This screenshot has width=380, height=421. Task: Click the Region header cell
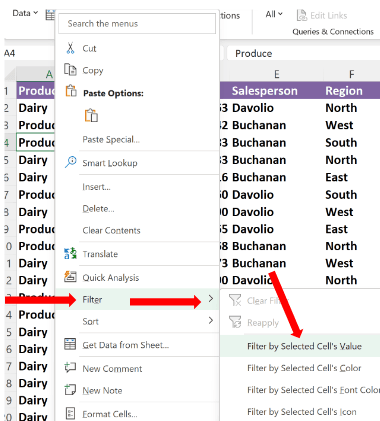[x=352, y=91]
